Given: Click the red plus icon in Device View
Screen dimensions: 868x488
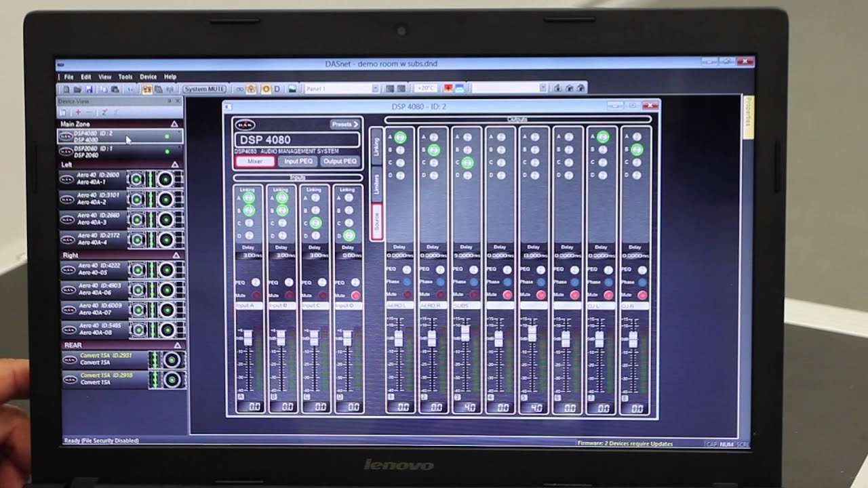Looking at the screenshot, I should (x=78, y=112).
